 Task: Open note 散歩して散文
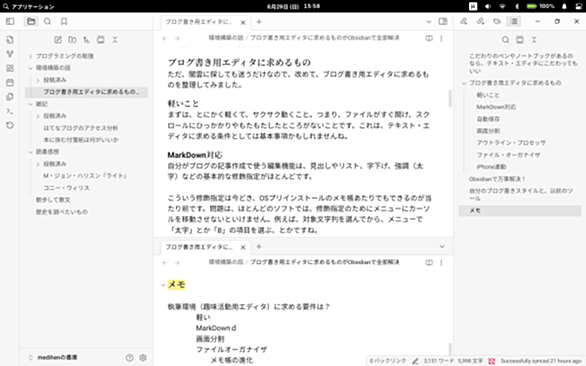pyautogui.click(x=53, y=200)
